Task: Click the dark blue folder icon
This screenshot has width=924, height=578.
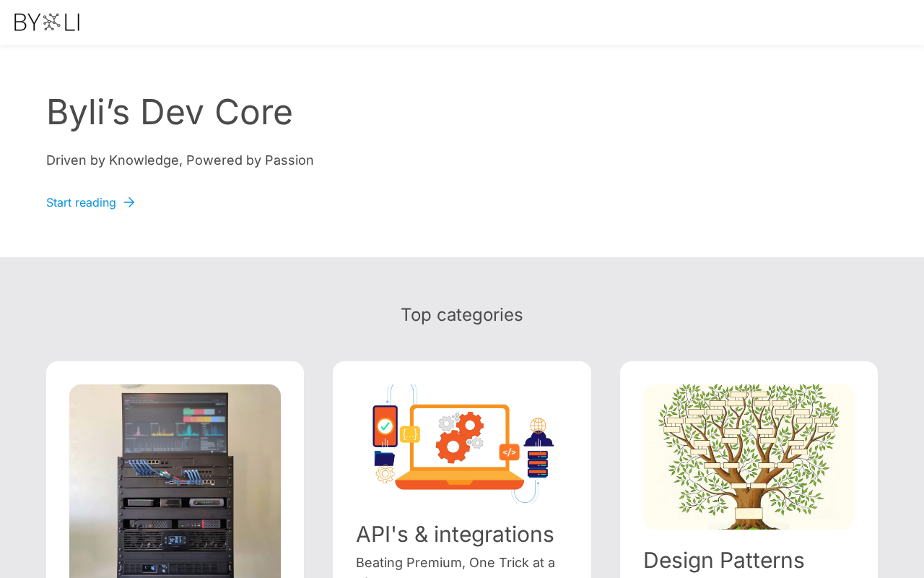Action: [x=384, y=458]
